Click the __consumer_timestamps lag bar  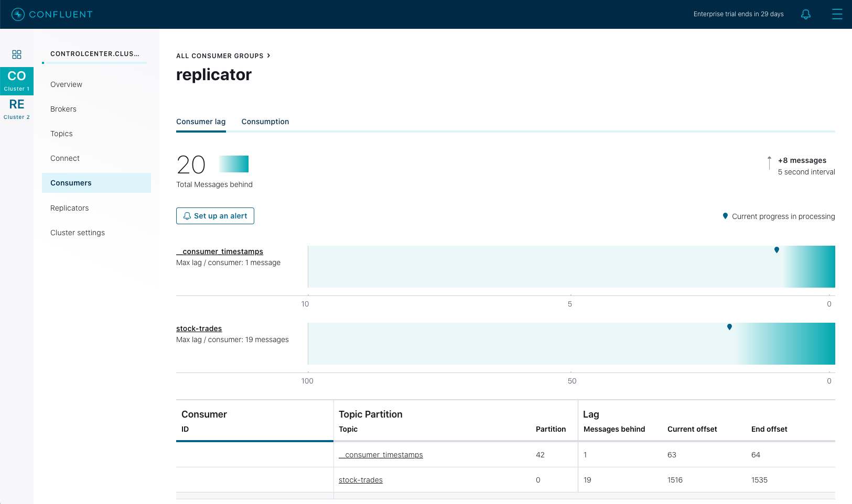tap(571, 267)
